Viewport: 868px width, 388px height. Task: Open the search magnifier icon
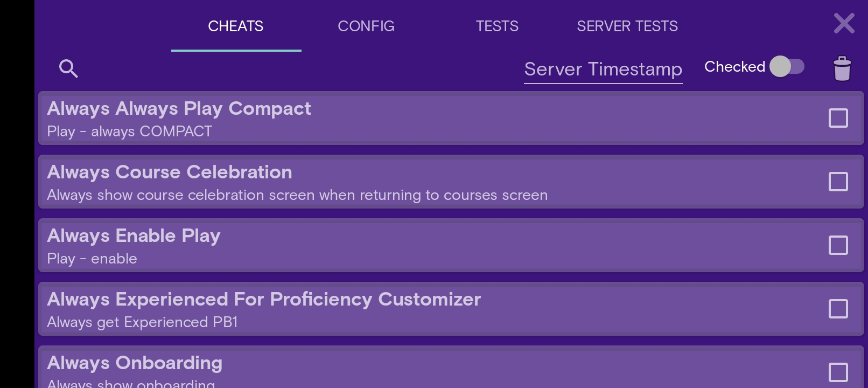68,68
